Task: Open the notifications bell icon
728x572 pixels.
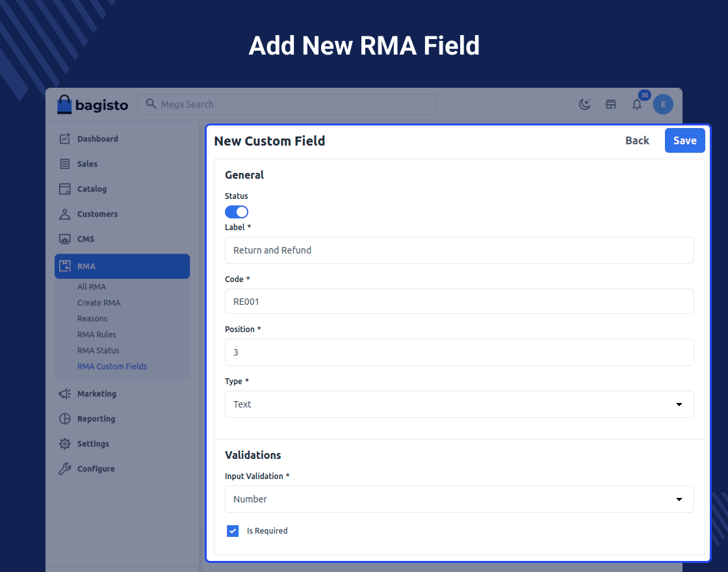Action: [x=637, y=105]
